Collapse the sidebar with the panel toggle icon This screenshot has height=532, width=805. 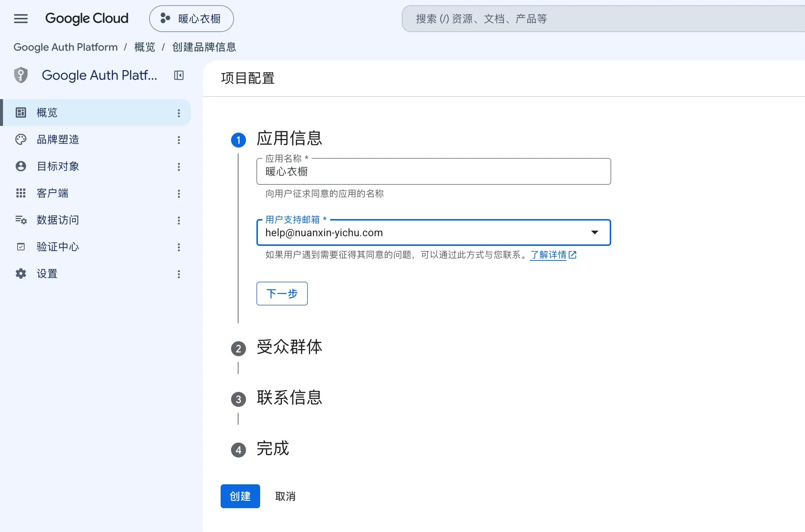pos(179,75)
